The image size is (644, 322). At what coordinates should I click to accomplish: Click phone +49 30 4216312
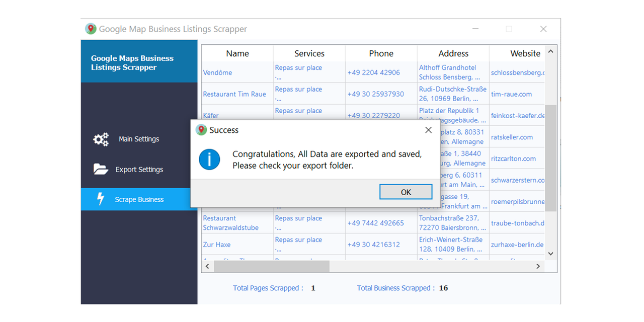coord(381,245)
